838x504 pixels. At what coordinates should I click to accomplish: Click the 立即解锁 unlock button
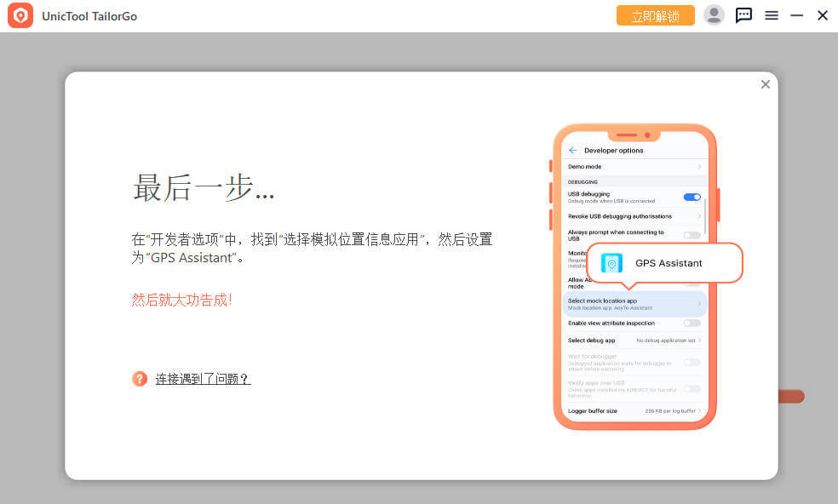[655, 15]
